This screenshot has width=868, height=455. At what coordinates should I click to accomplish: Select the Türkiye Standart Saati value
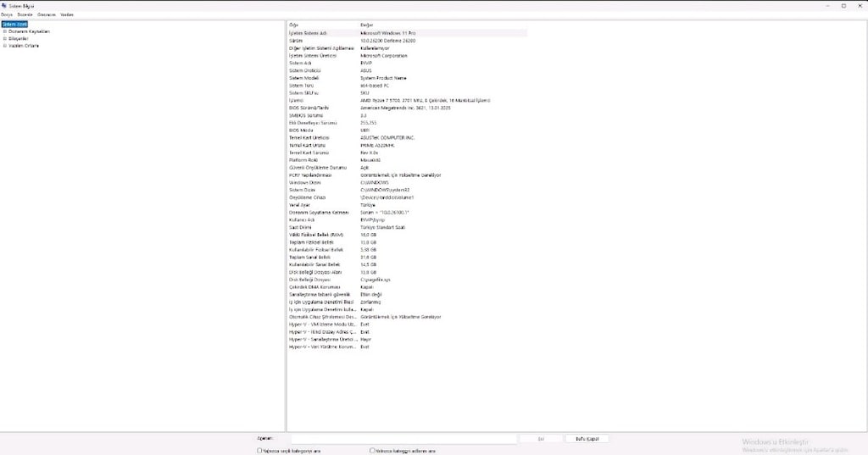click(x=382, y=227)
